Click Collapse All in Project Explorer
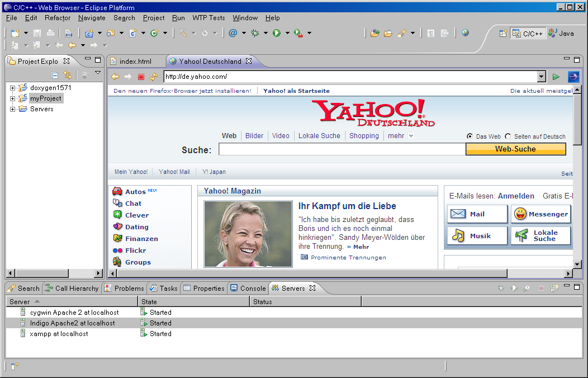 pos(55,75)
